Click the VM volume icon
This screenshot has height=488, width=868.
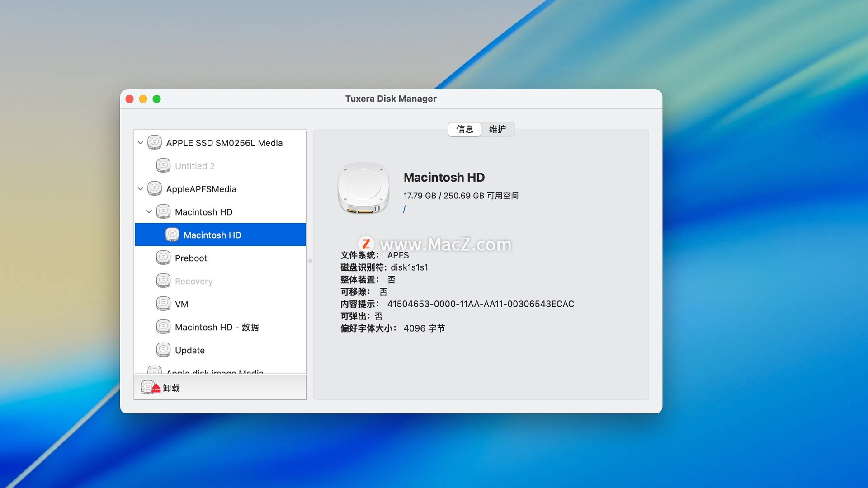pos(163,304)
